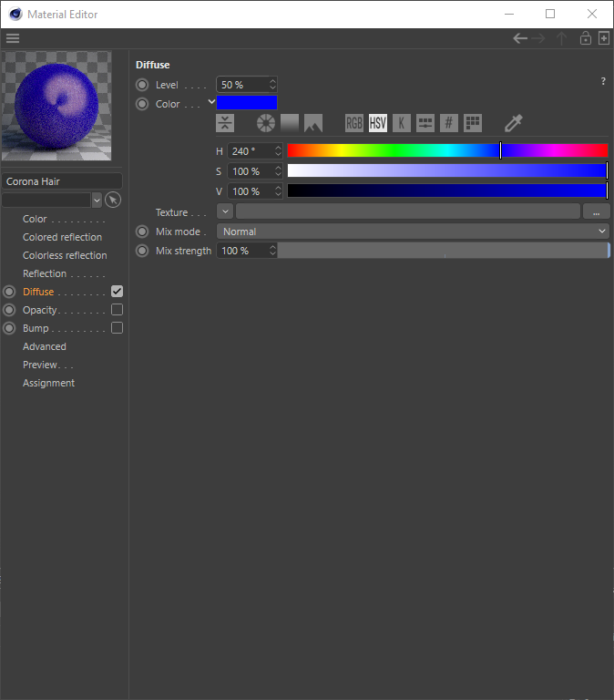Pick a color with the eyedropper
This screenshot has width=614, height=700.
[x=514, y=123]
